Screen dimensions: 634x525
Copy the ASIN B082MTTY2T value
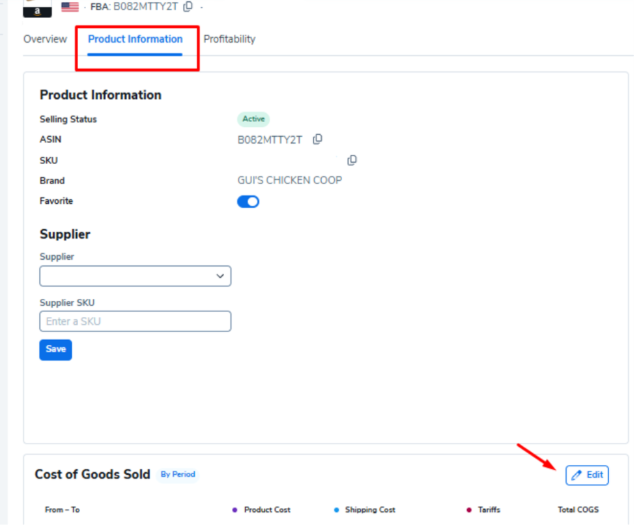[x=318, y=140]
